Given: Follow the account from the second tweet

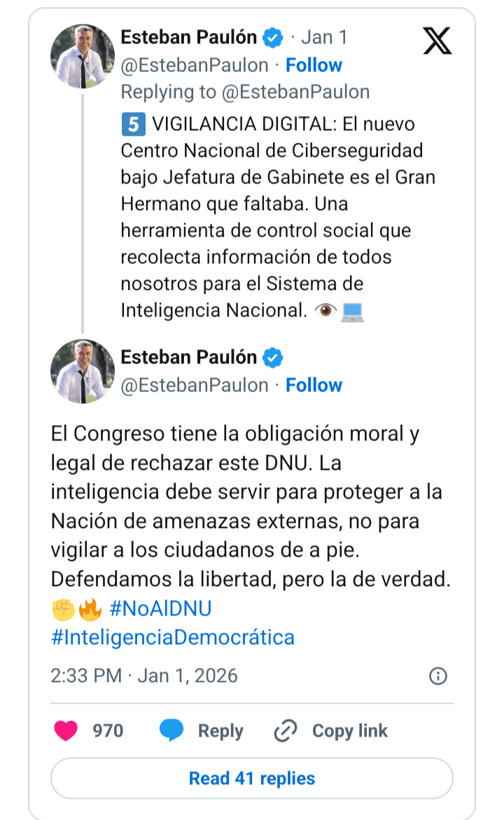Looking at the screenshot, I should click(x=314, y=385).
